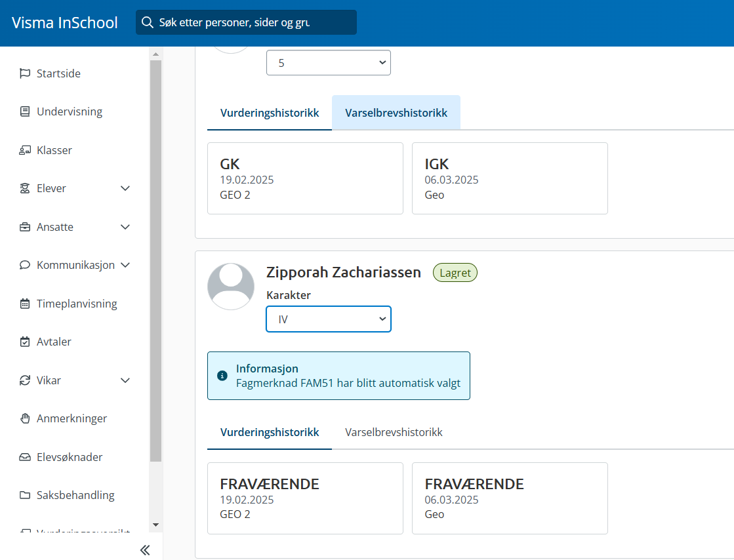Click the Startside flag icon
The image size is (734, 560).
[x=25, y=73]
